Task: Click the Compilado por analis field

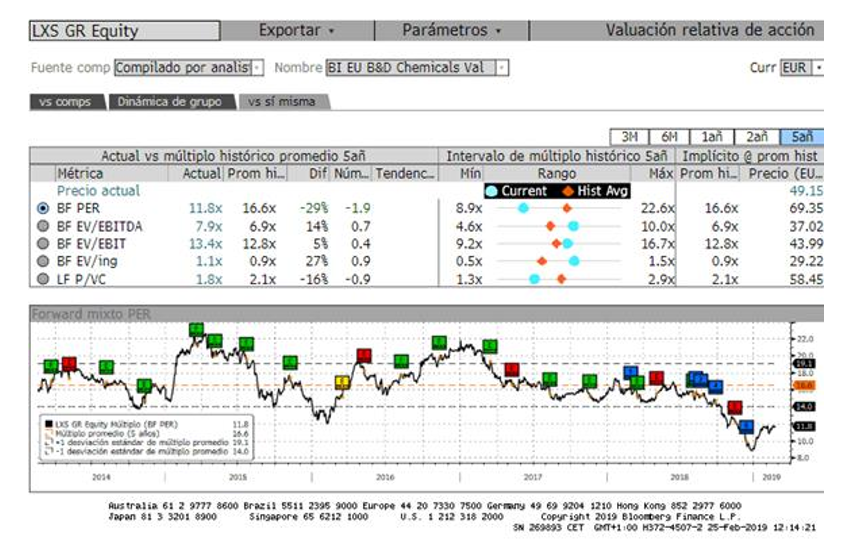Action: click(x=183, y=68)
